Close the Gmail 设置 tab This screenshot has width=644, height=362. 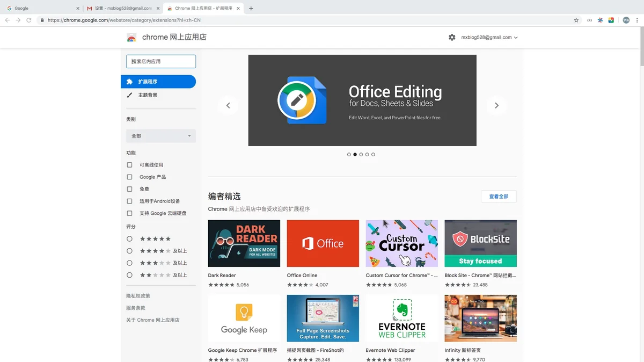tap(158, 9)
